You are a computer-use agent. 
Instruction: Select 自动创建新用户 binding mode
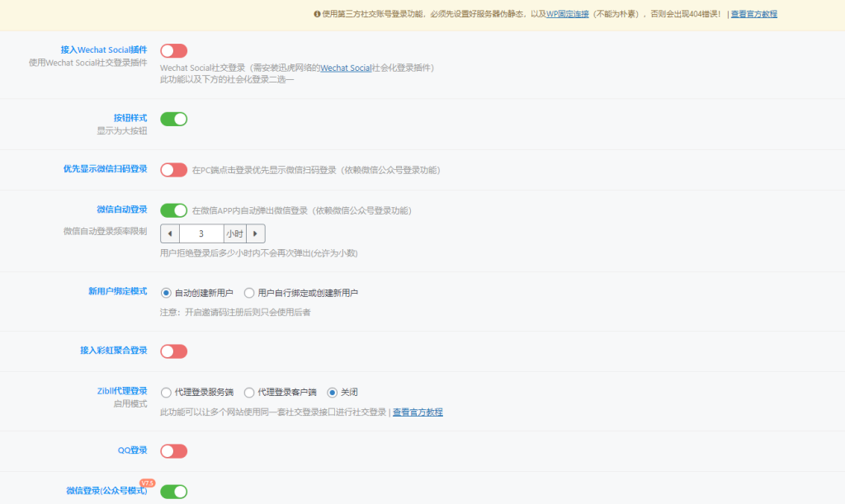pyautogui.click(x=166, y=292)
